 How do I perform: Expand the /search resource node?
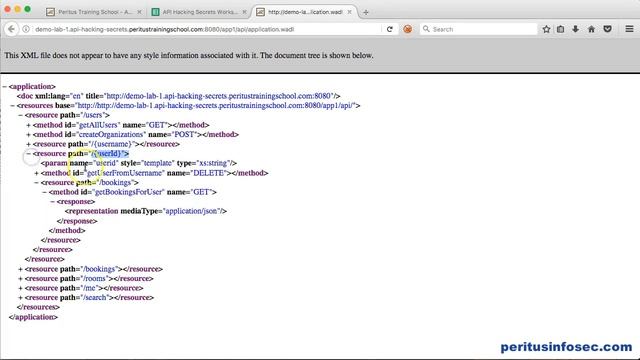pos(20,298)
